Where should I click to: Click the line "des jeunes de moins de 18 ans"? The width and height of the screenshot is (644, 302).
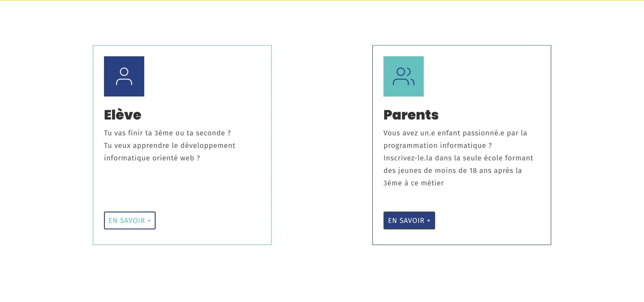(x=452, y=171)
